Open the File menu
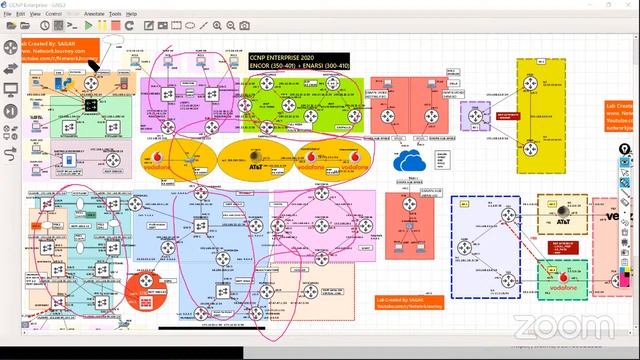Image resolution: width=640 pixels, height=360 pixels. (x=7, y=14)
